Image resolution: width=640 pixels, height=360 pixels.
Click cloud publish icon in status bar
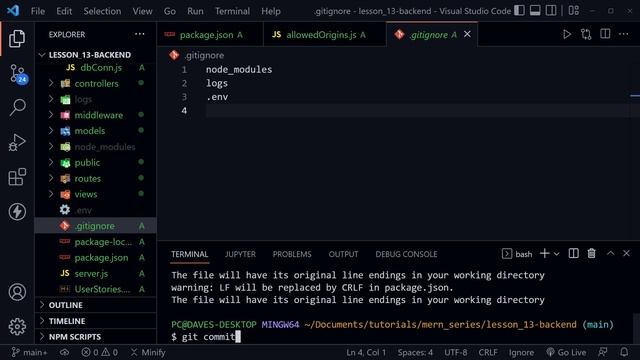(64, 352)
